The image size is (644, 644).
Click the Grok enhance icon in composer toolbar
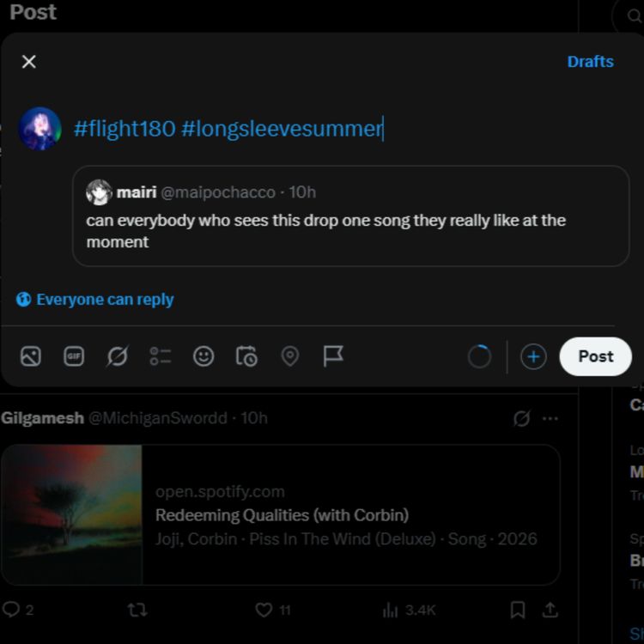117,356
